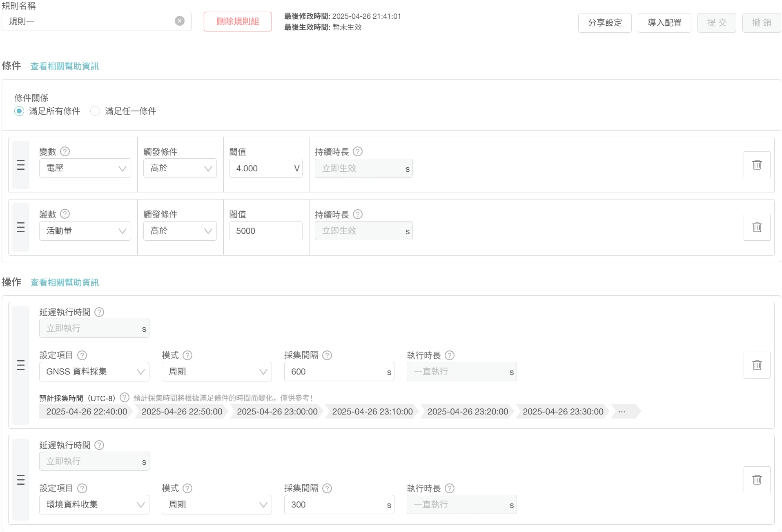782x532 pixels.
Task: Remove the 環境資料收集 operation with trash icon
Action: pos(757,480)
